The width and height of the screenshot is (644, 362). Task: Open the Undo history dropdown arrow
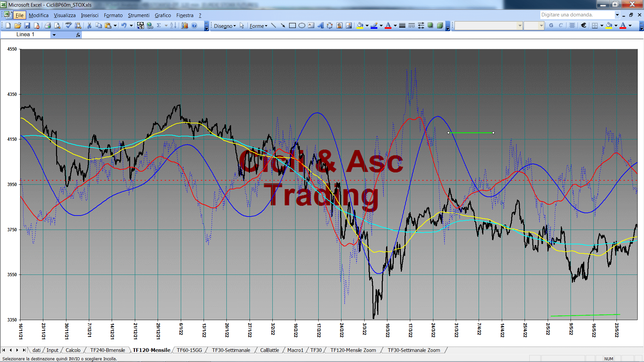click(131, 25)
